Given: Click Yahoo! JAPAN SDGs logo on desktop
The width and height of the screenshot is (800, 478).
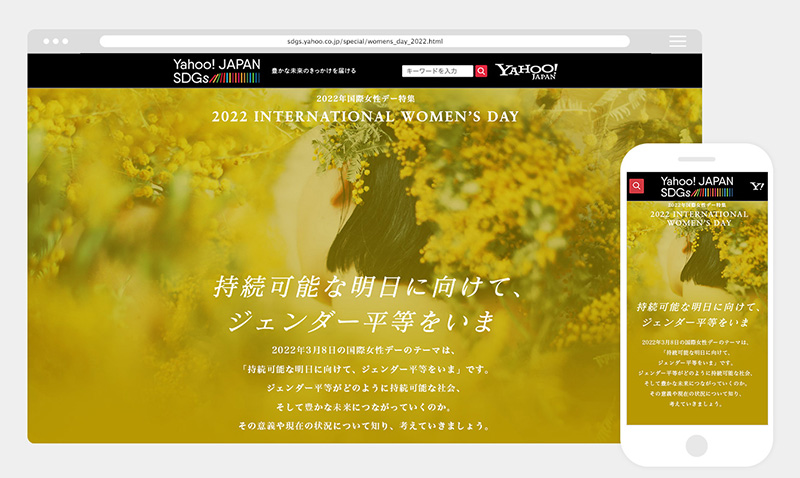Looking at the screenshot, I should 216,70.
